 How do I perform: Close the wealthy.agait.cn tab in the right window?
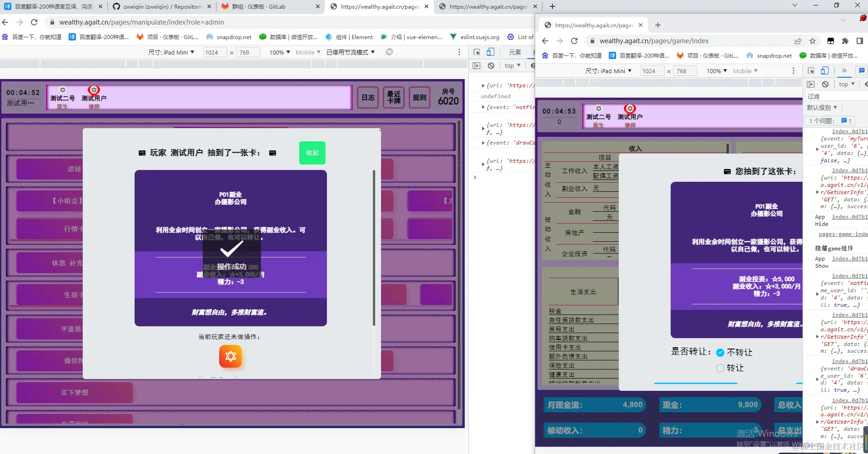point(641,25)
